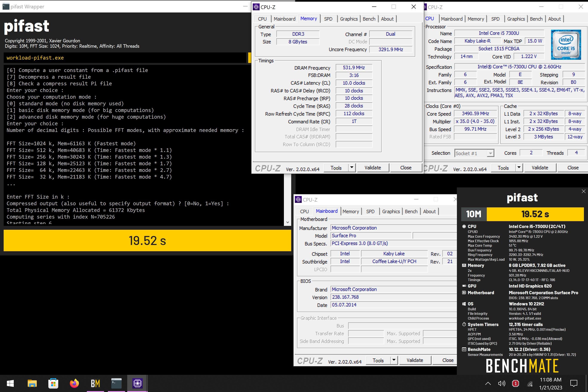The image size is (588, 392).
Task: Switch to CPU-Z taskbar icon
Action: (138, 383)
